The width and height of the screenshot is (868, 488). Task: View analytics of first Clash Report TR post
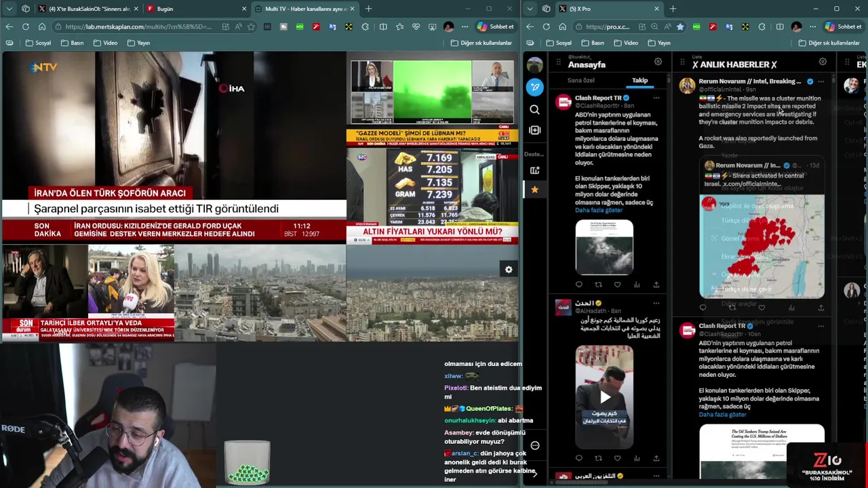pyautogui.click(x=637, y=285)
